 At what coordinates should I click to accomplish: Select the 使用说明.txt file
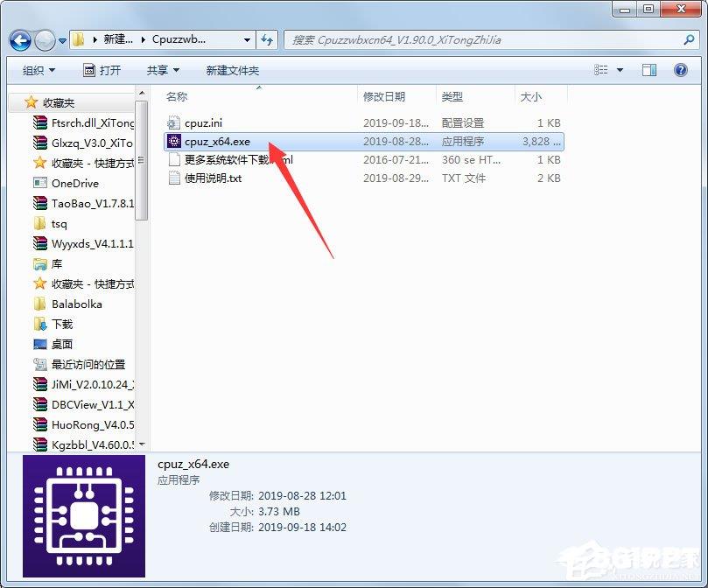363,178
